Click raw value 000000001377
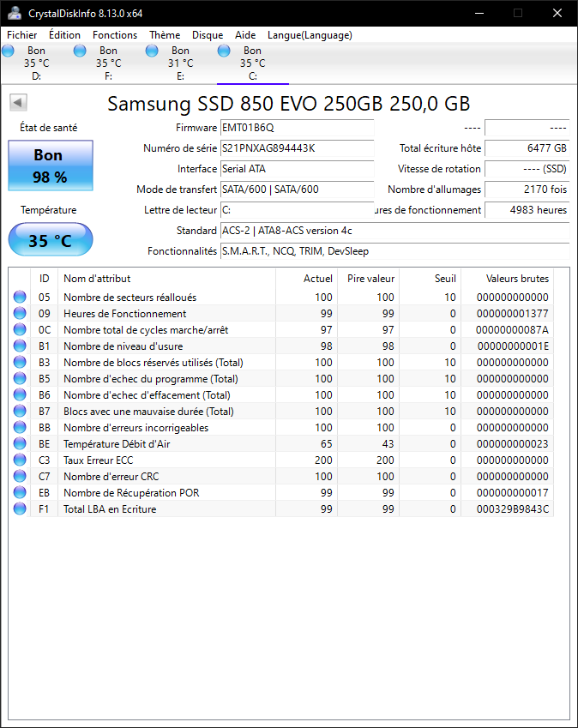This screenshot has width=578, height=728. coord(513,313)
